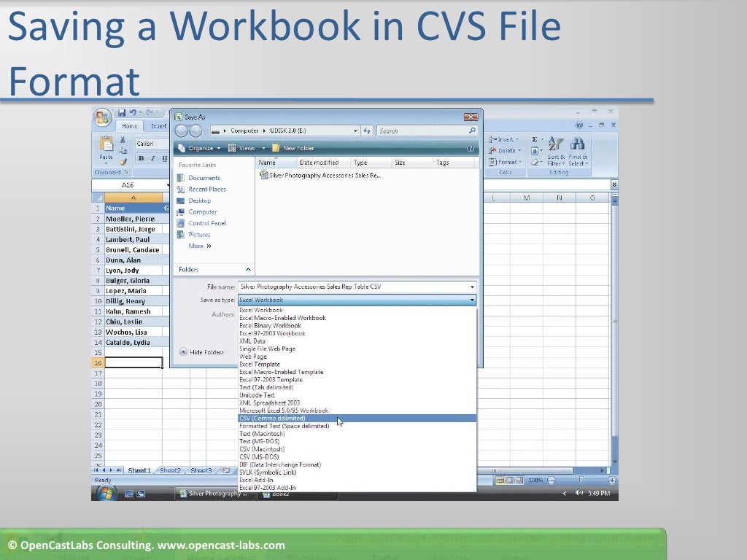Open the Insert cells dropdown in ribbon
The width and height of the screenshot is (747, 560).
coord(504,139)
